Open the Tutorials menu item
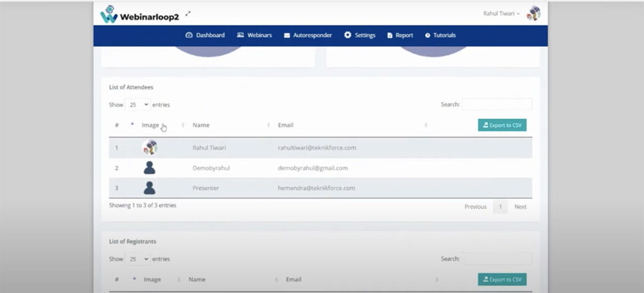Viewport: 644px width, 293px height. tap(440, 35)
